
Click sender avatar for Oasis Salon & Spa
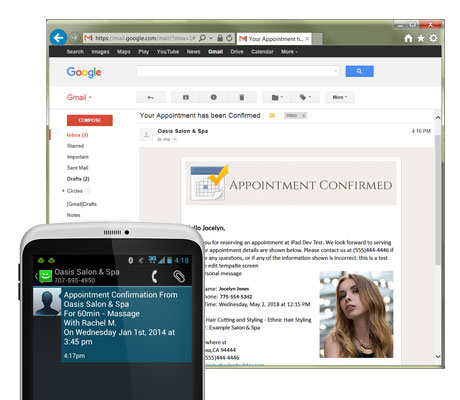tap(146, 135)
